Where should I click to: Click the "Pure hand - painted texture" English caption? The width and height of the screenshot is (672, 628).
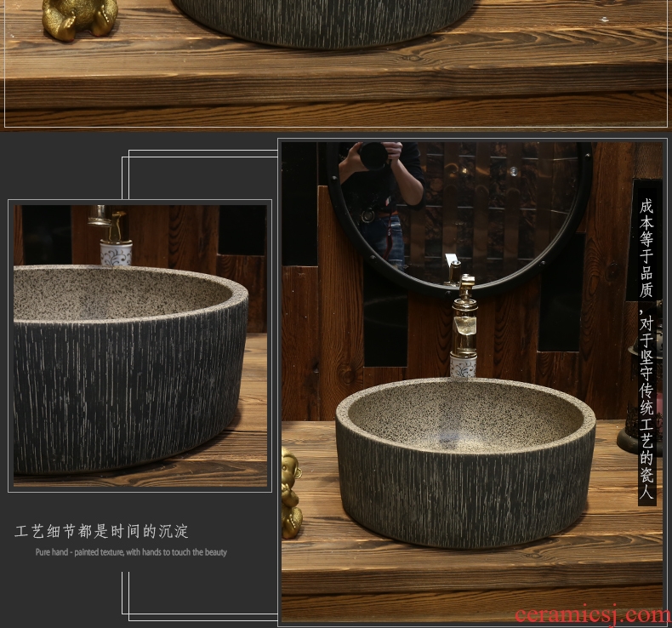pyautogui.click(x=131, y=552)
